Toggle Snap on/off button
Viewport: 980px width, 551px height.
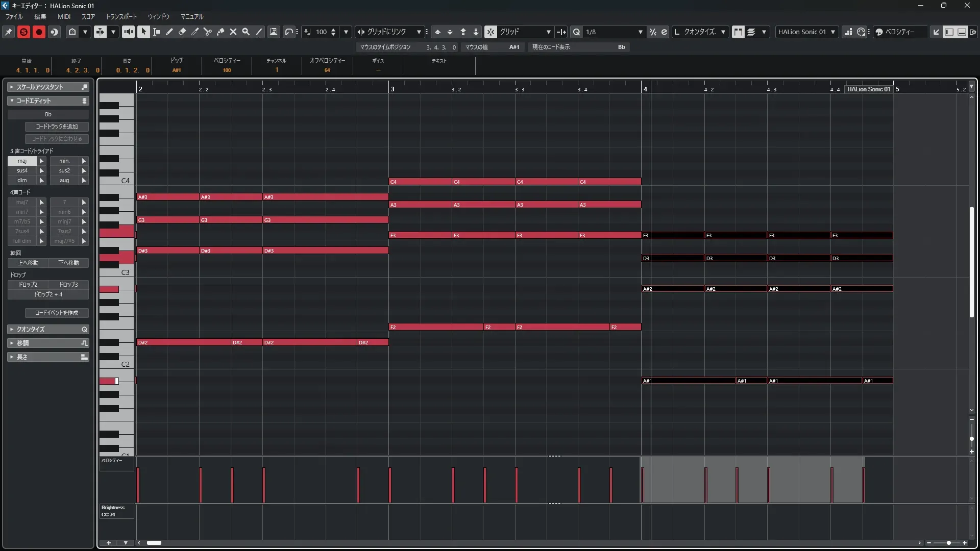490,32
